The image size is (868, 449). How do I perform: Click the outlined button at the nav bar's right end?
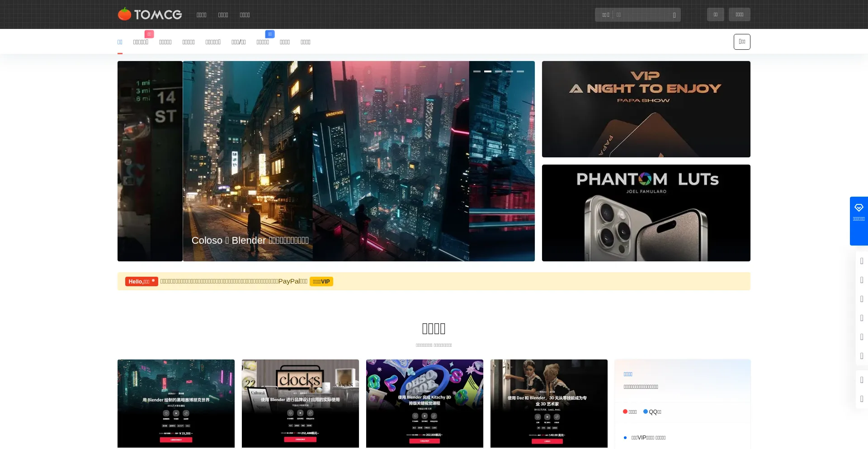(x=742, y=42)
